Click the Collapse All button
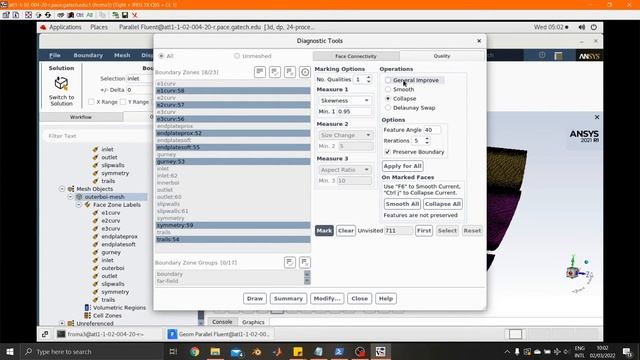 tap(442, 204)
